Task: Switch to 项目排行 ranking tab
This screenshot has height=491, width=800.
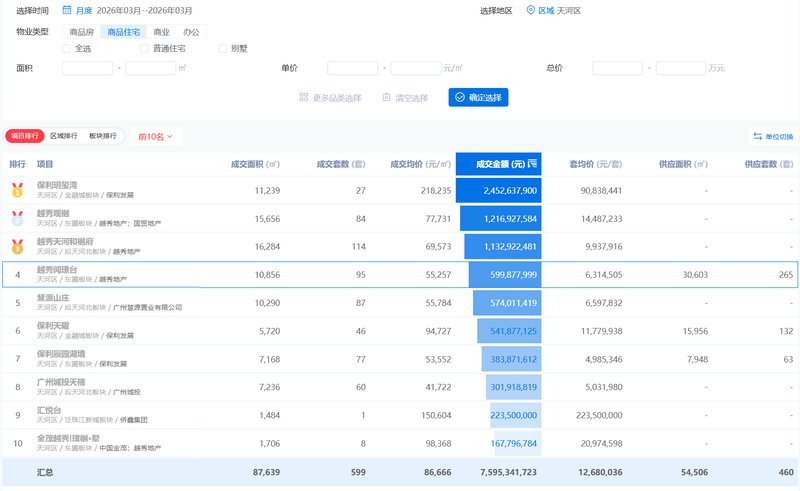Action: click(x=25, y=136)
